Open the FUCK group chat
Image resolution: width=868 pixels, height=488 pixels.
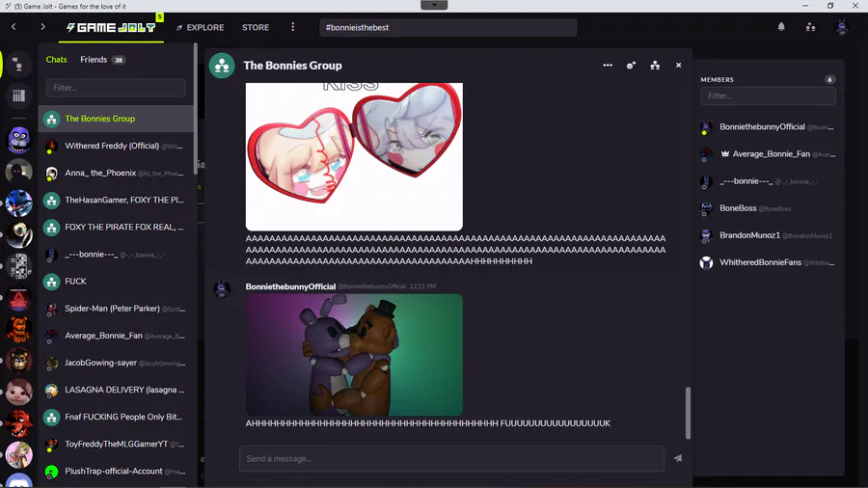(116, 281)
